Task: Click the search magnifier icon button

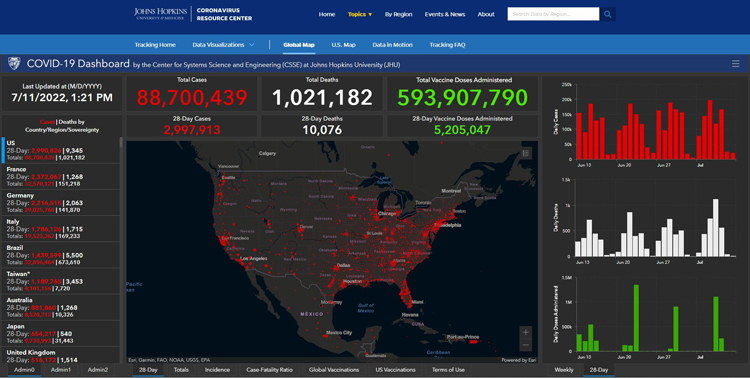Action: (x=607, y=14)
